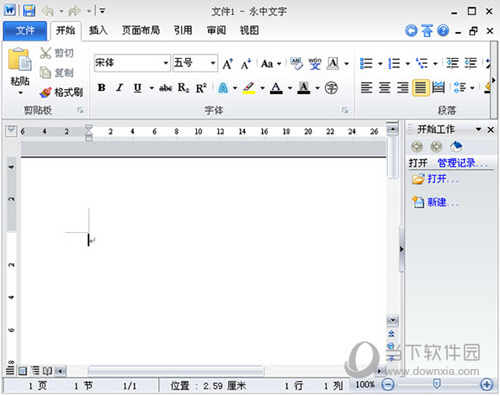Click the blue collapse-ribbon arrow icon
This screenshot has width=500, height=396.
click(427, 31)
